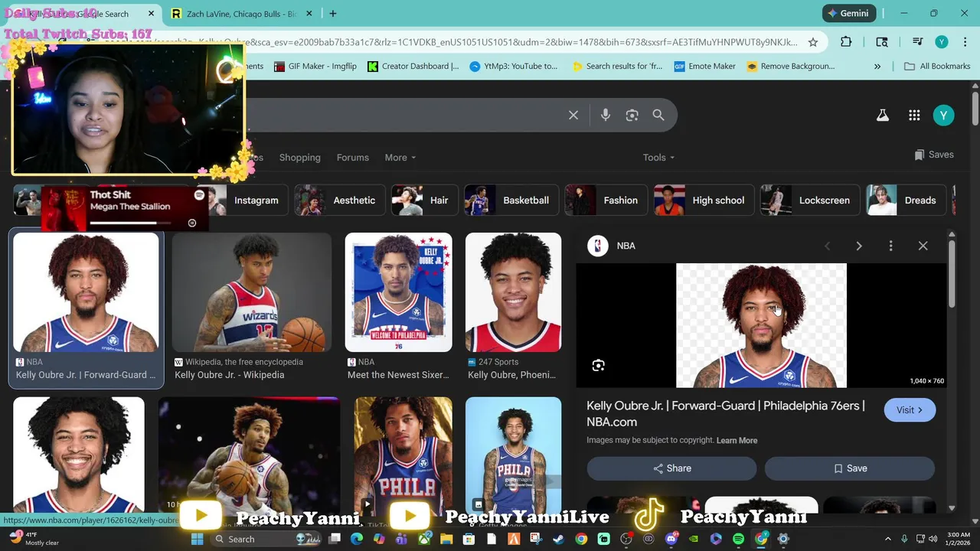Open Saves collection
The image size is (980, 551).
click(x=933, y=155)
